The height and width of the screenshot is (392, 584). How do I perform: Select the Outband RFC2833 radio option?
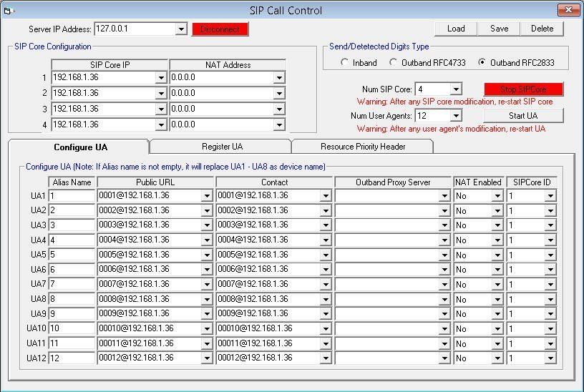[482, 63]
